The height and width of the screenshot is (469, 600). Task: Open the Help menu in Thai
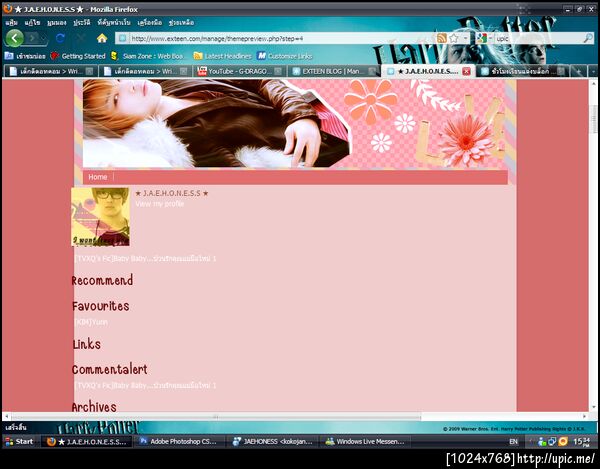pos(181,23)
